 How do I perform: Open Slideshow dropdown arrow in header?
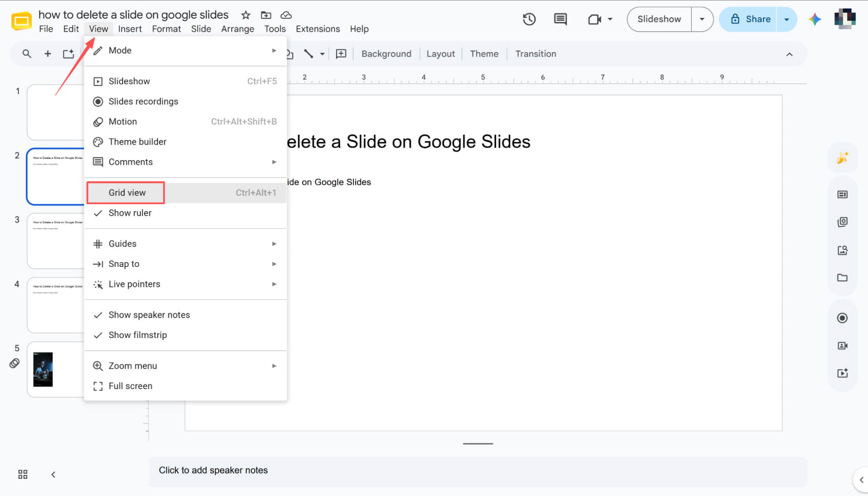click(x=702, y=19)
